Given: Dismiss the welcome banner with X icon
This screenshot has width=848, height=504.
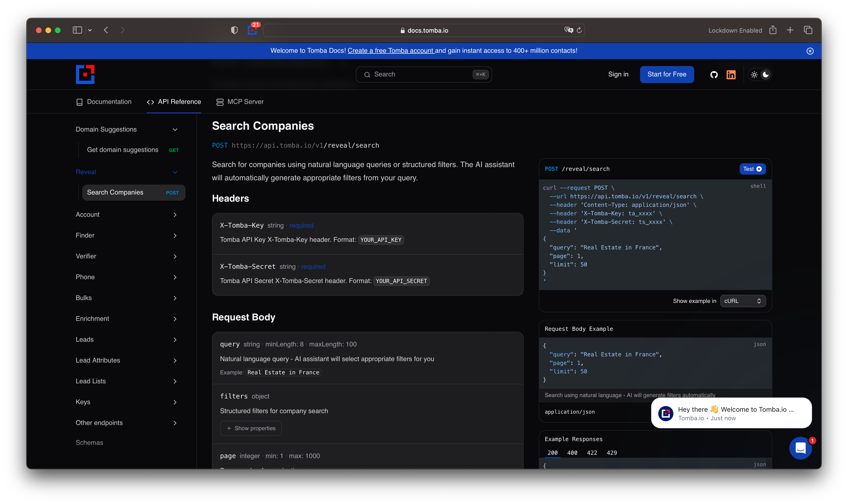Looking at the screenshot, I should pyautogui.click(x=810, y=51).
